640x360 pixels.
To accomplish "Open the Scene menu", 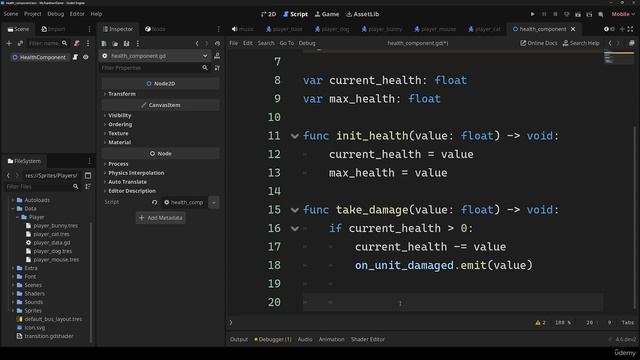I will (x=11, y=14).
